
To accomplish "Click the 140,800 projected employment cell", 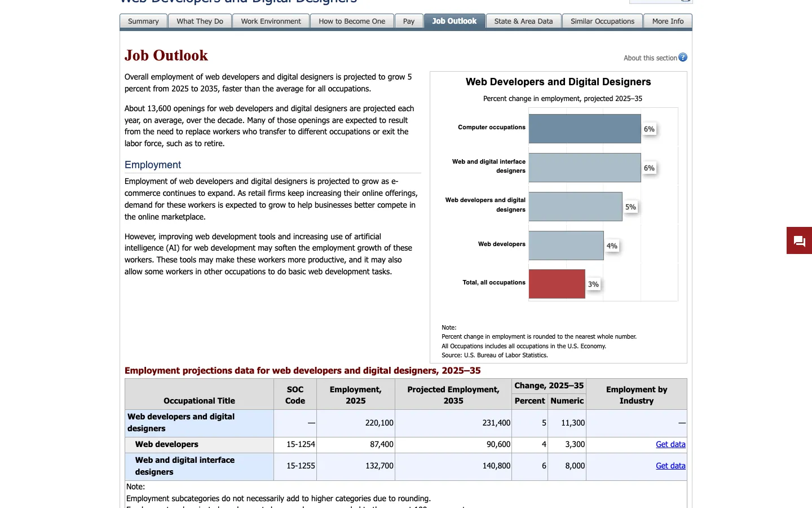I will (x=453, y=466).
